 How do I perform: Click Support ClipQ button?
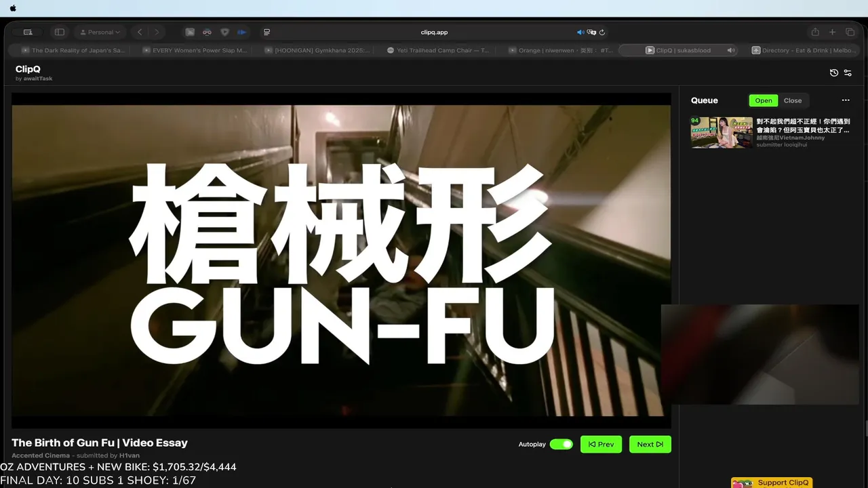click(x=773, y=483)
